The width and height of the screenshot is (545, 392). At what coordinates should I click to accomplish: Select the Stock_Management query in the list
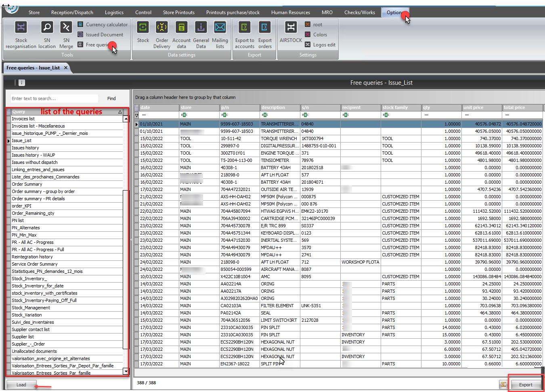click(x=31, y=308)
